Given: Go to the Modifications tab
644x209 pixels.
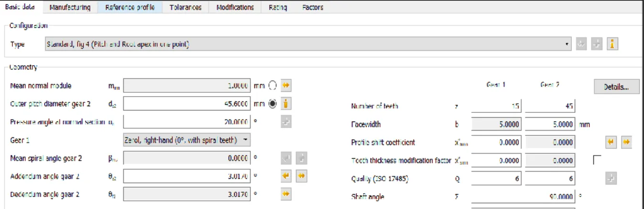Looking at the screenshot, I should [235, 7].
